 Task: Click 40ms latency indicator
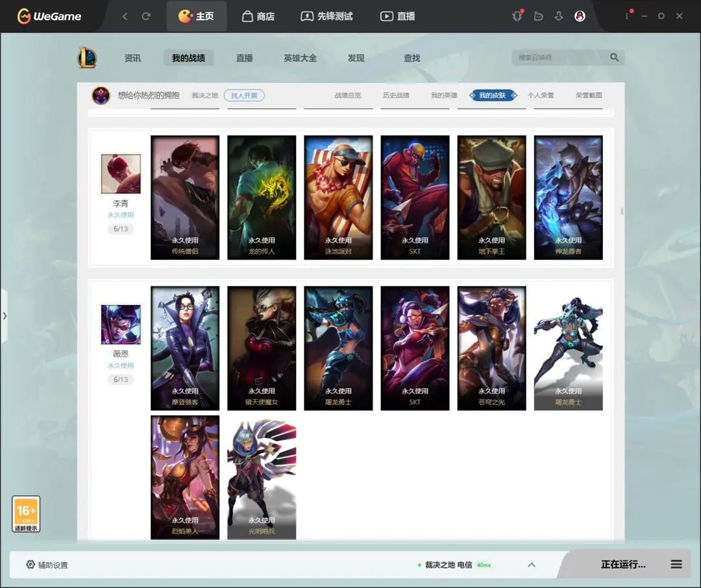tap(484, 565)
